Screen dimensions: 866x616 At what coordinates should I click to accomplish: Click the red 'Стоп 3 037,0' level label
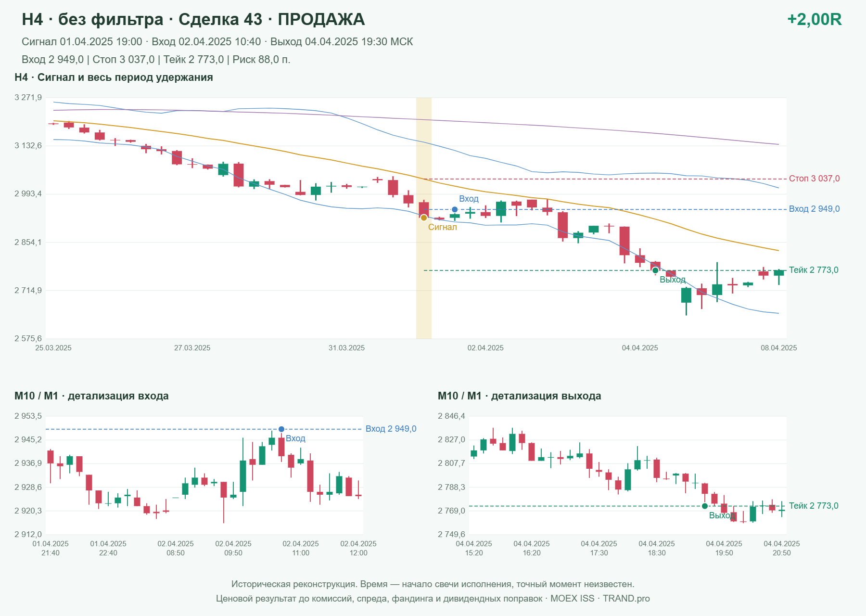(815, 179)
